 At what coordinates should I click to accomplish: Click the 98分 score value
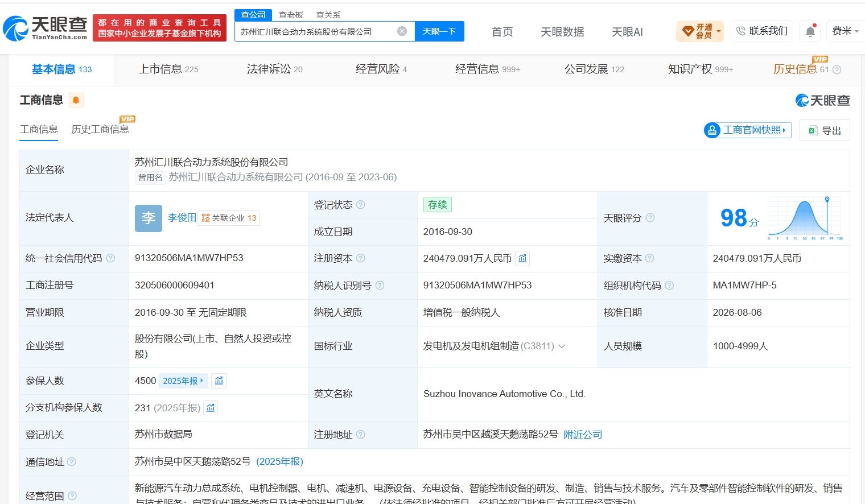pos(739,218)
